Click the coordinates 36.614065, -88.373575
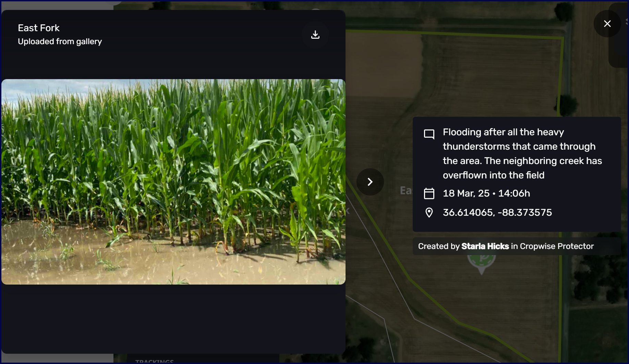 497,213
